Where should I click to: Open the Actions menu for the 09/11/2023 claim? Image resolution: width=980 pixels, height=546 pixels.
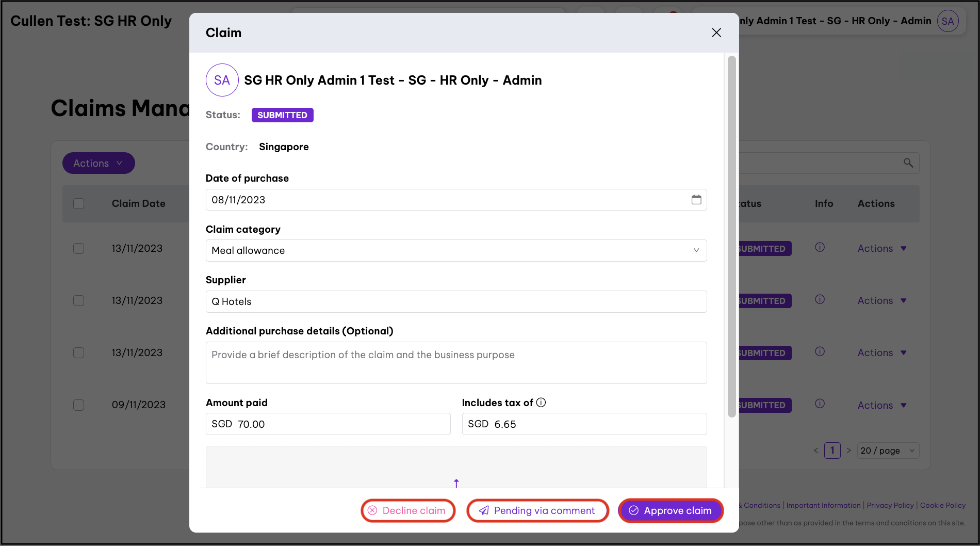[x=881, y=406]
